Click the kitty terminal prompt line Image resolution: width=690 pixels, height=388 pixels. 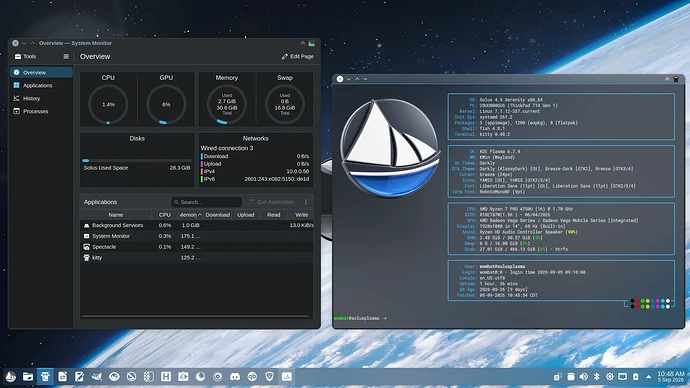[x=360, y=318]
